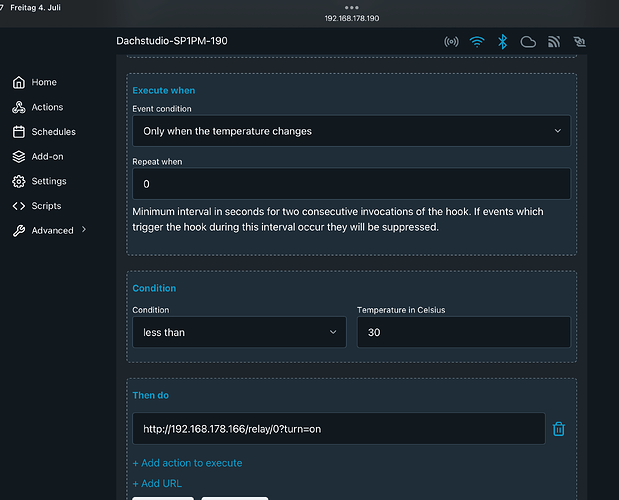The width and height of the screenshot is (619, 500).
Task: Delete the relay URL with trash icon
Action: click(559, 429)
